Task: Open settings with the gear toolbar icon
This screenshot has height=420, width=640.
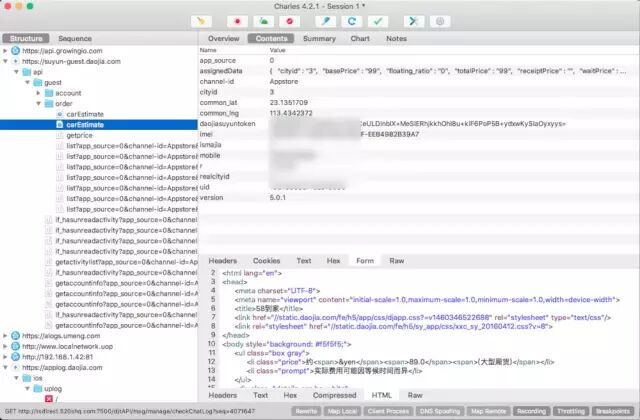Action: click(440, 21)
